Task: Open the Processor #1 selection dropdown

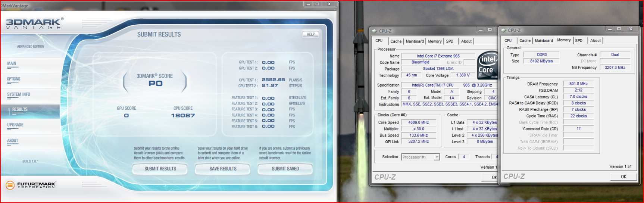Action: 421,157
